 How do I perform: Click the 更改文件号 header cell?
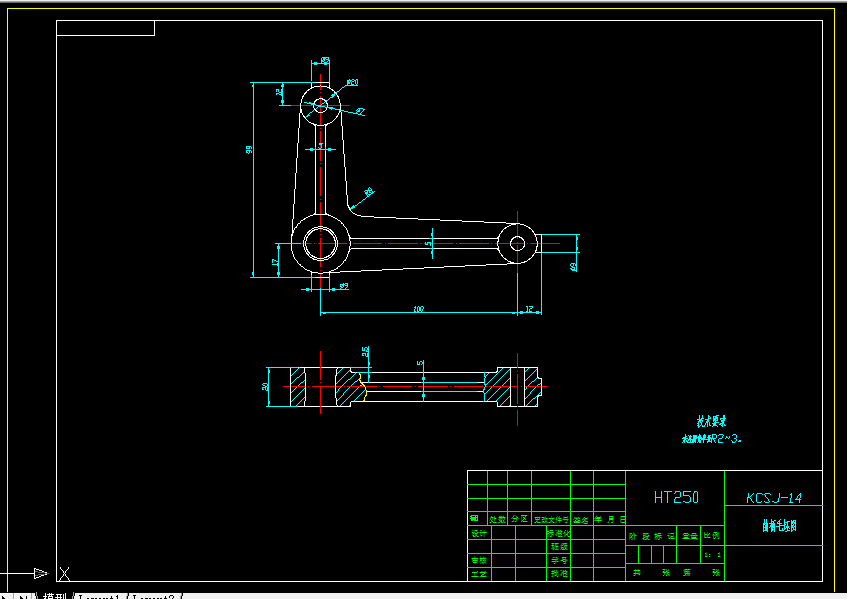pyautogui.click(x=551, y=519)
